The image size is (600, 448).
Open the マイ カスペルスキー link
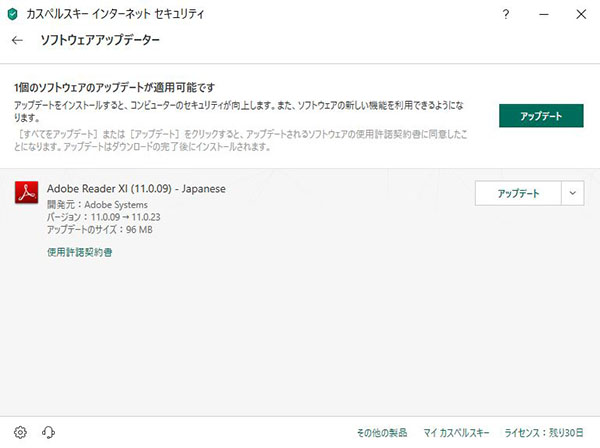[x=456, y=433]
